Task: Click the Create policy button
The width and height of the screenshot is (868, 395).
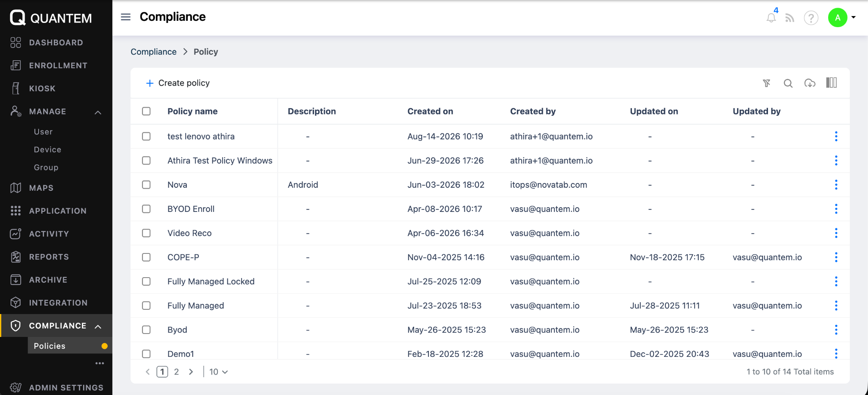Action: coord(178,83)
